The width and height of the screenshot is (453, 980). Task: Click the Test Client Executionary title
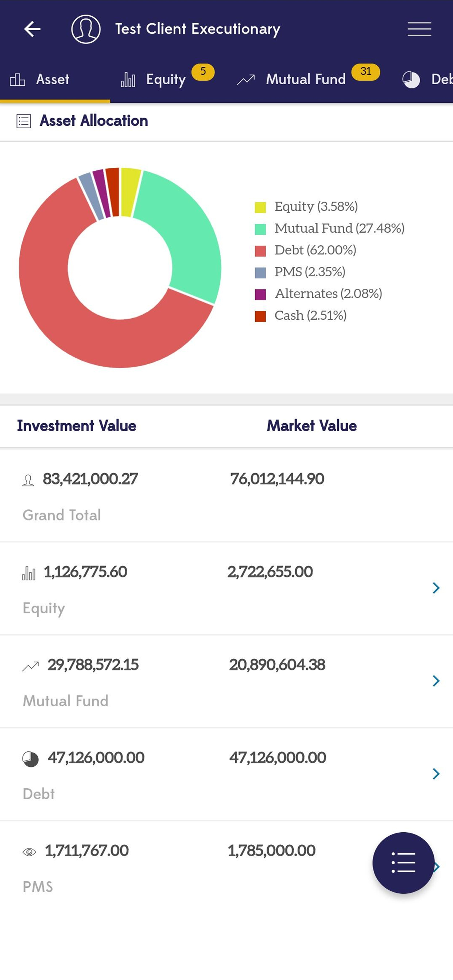(198, 29)
